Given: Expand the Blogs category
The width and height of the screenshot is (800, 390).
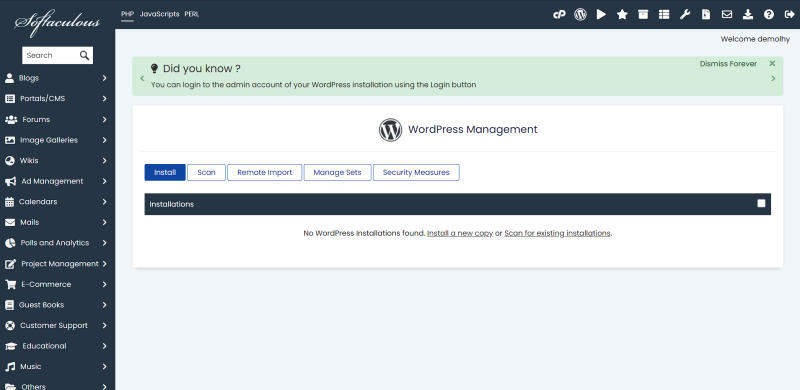Looking at the screenshot, I should 104,78.
